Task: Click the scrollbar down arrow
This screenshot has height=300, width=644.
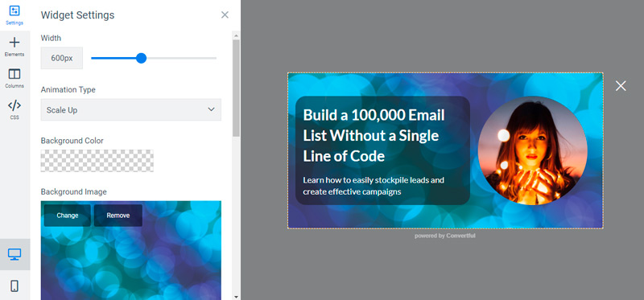Action: tap(236, 296)
